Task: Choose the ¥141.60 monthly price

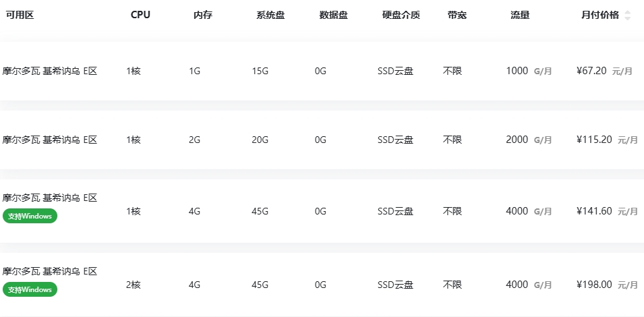Action: pos(594,211)
